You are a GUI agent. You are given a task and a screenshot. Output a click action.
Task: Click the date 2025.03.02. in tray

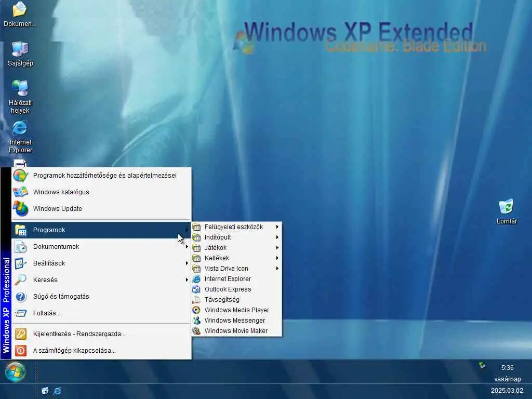tap(507, 391)
